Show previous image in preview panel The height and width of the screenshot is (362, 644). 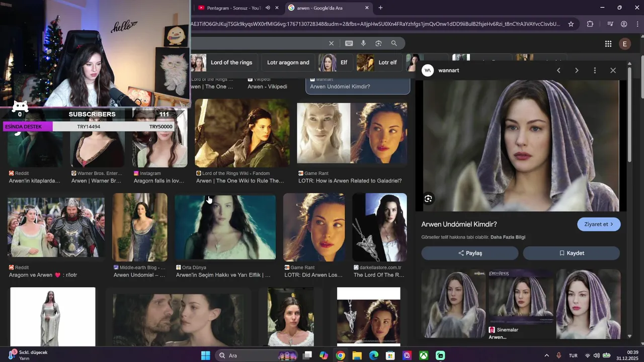coord(558,70)
